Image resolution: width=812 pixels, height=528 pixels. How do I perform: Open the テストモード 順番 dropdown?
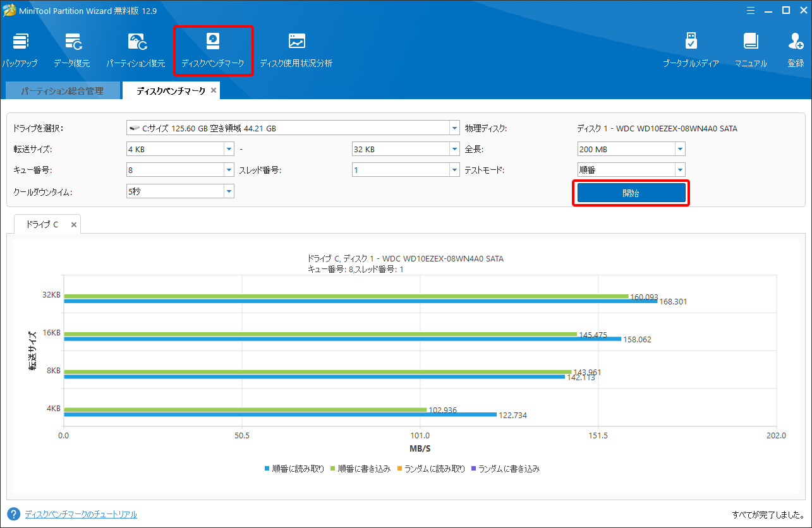click(681, 170)
